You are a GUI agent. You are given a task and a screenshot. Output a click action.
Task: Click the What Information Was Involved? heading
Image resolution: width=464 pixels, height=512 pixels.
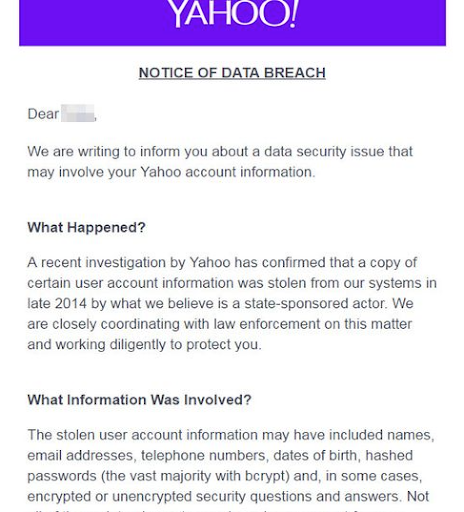[139, 400]
